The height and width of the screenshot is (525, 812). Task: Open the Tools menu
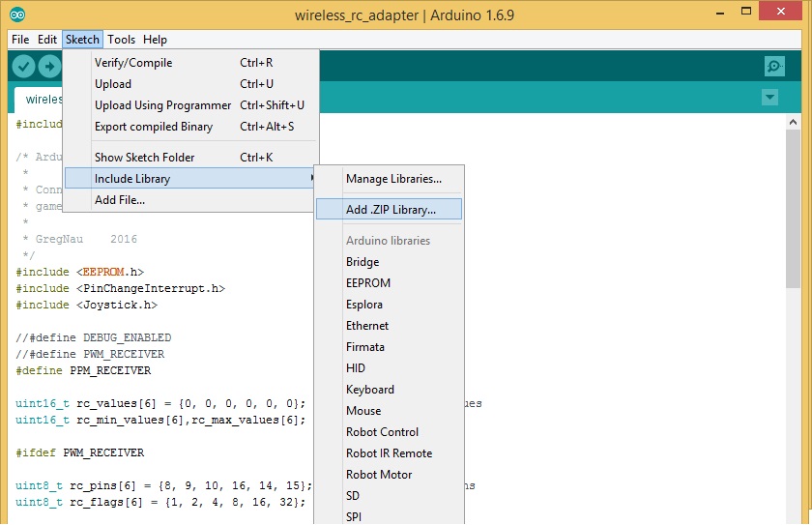pos(121,40)
